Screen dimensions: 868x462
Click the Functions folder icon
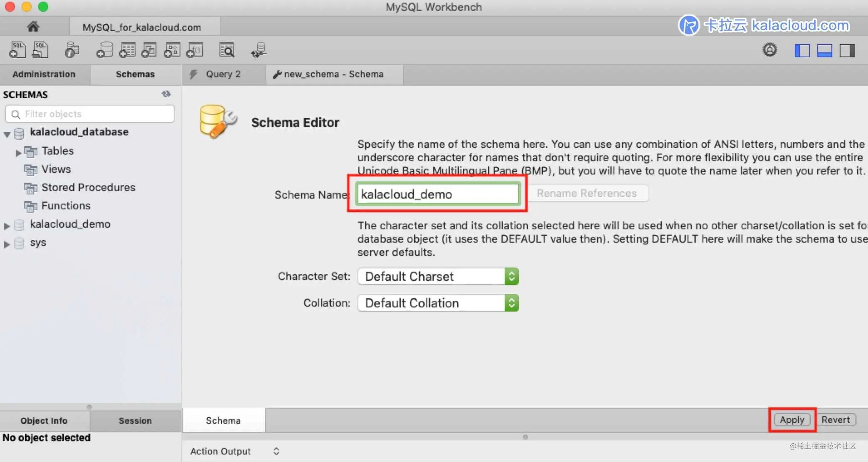pos(30,206)
